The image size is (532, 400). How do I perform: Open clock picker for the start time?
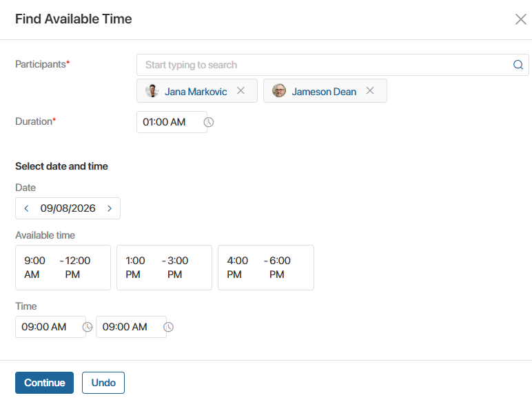coord(88,327)
